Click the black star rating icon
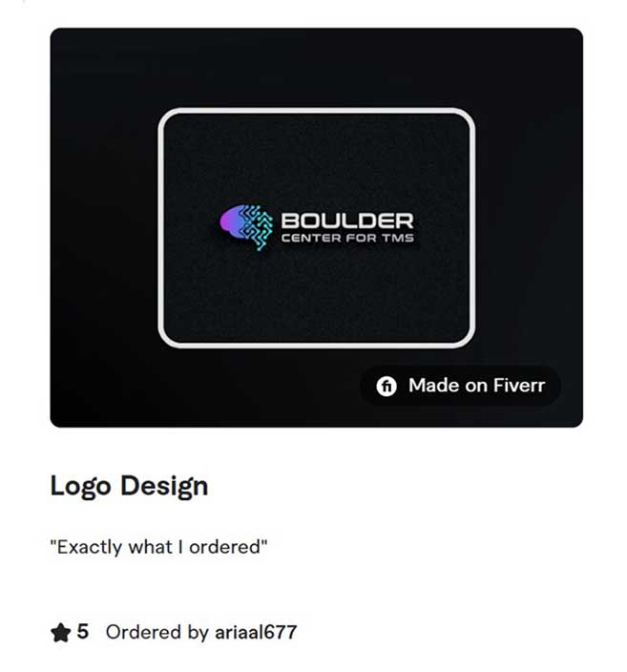The height and width of the screenshot is (672, 627). coord(60,633)
